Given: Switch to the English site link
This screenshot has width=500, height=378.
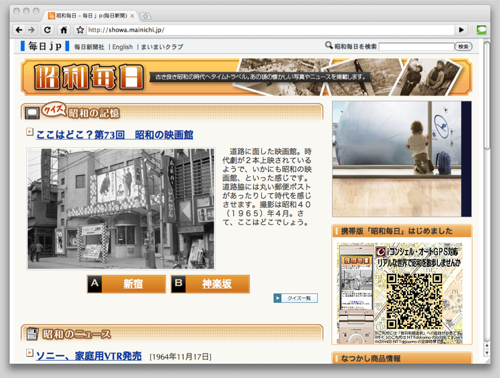Looking at the screenshot, I should pyautogui.click(x=122, y=47).
